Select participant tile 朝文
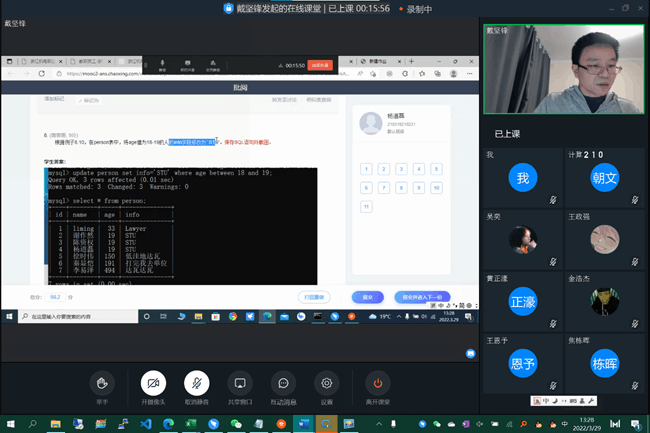 point(606,180)
